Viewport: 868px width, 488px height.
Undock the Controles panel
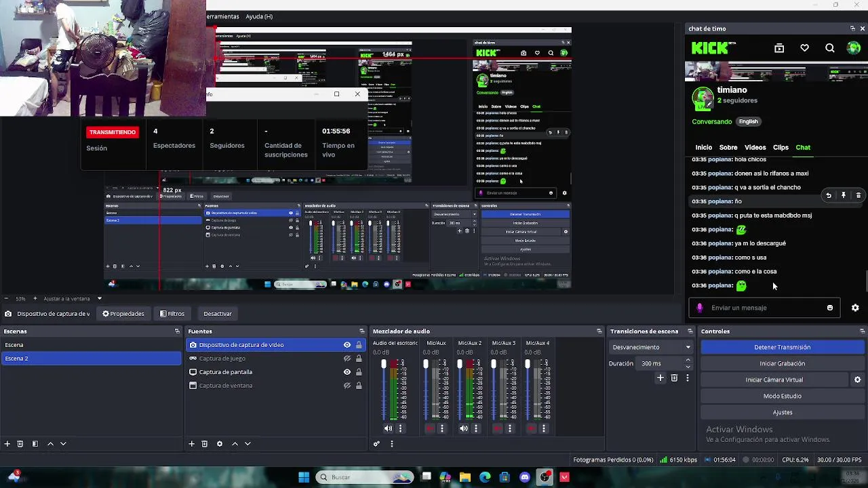pos(862,331)
